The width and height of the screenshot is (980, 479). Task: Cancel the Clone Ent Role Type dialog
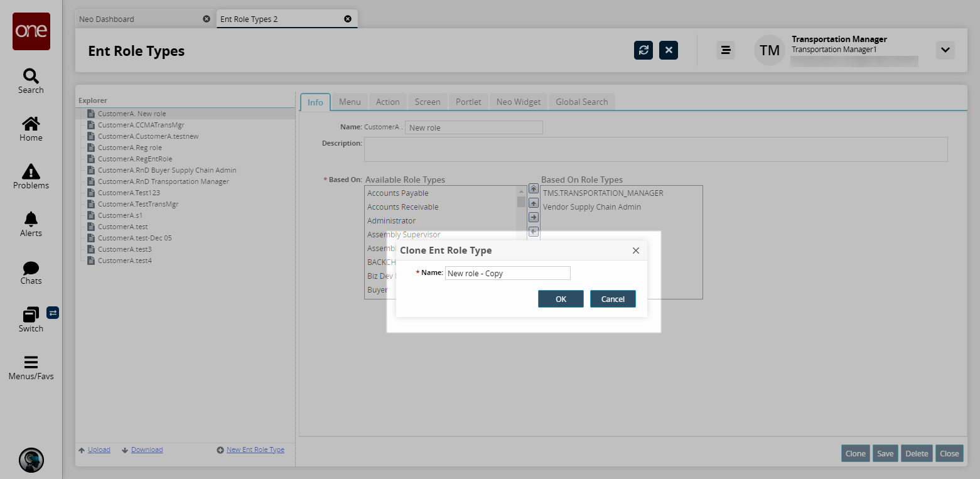(613, 299)
